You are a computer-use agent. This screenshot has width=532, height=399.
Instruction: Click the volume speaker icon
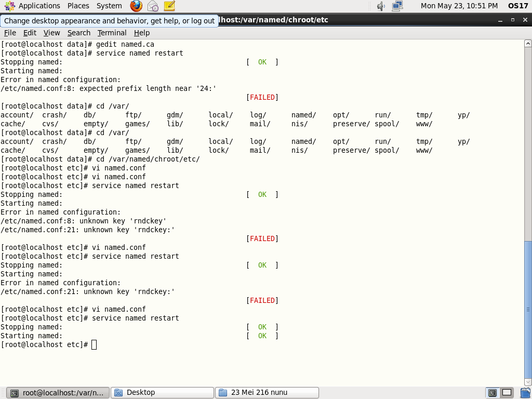point(381,6)
